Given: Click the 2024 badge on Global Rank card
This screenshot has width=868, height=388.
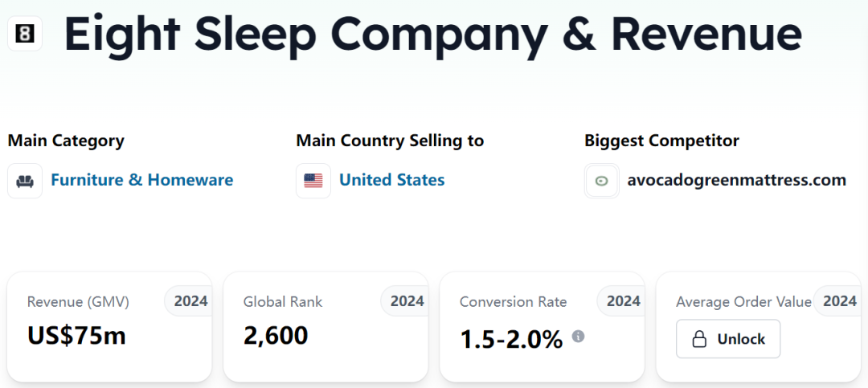Looking at the screenshot, I should coord(407,301).
